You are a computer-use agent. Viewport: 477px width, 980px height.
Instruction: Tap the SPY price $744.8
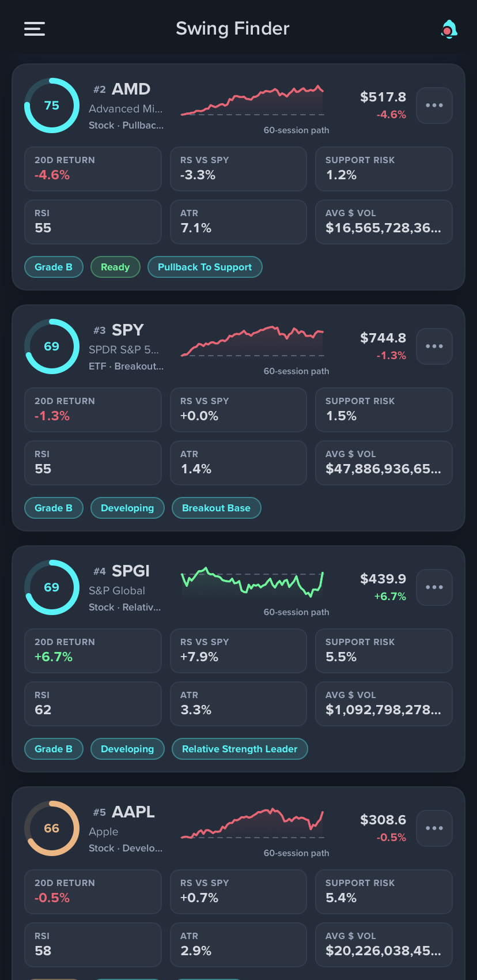click(383, 338)
